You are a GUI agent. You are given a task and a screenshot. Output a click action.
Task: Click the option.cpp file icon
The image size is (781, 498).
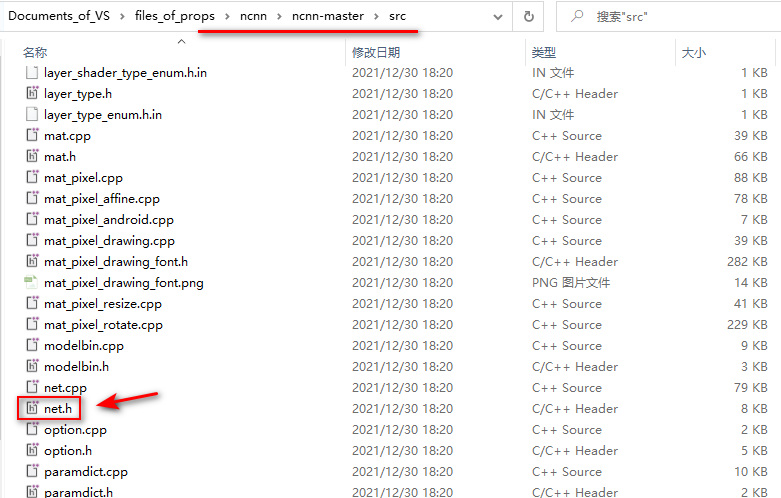32,429
